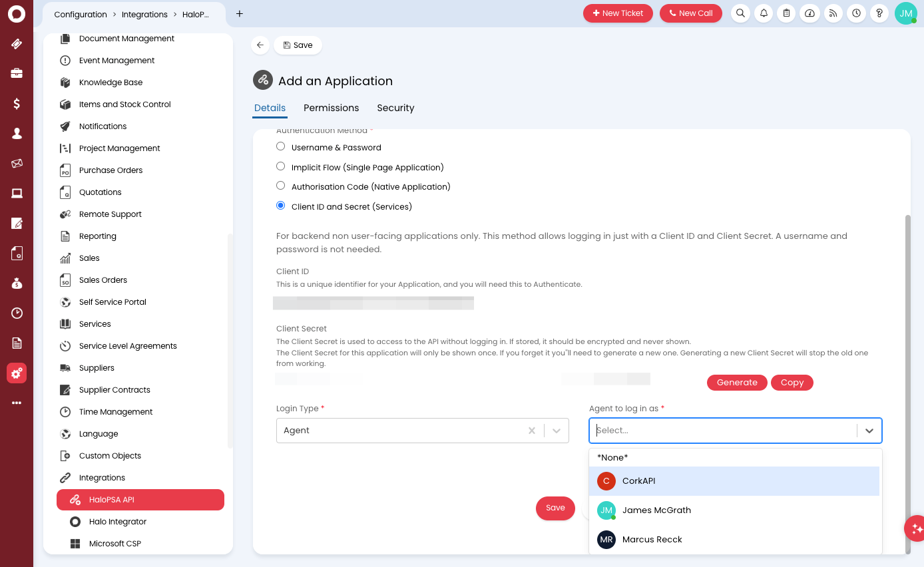Select Username & Password radio button
This screenshot has height=567, width=924.
[281, 146]
